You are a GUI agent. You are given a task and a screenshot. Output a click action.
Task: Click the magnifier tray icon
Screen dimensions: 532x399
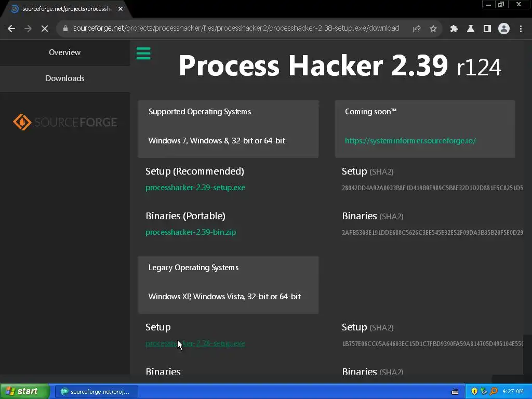(x=494, y=392)
